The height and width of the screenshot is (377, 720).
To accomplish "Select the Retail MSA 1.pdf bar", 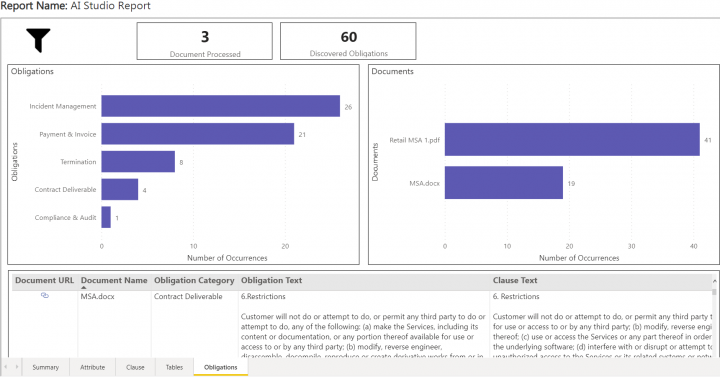I will pos(572,140).
